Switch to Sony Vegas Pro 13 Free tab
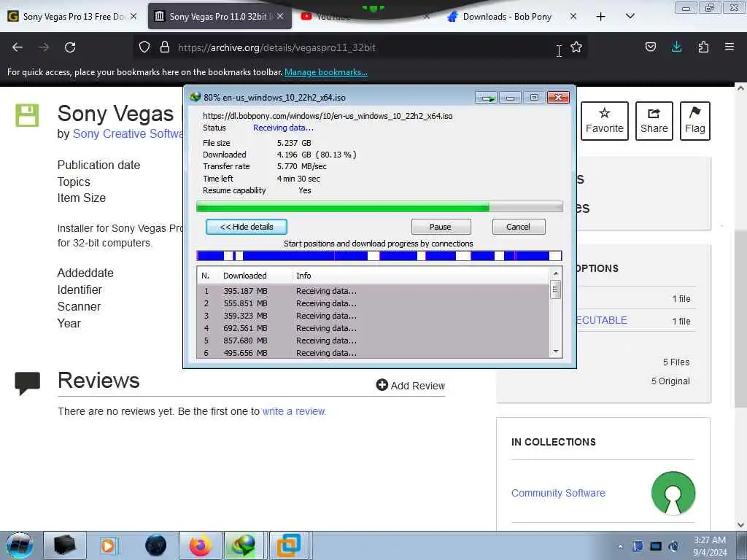This screenshot has height=560, width=747. click(71, 16)
